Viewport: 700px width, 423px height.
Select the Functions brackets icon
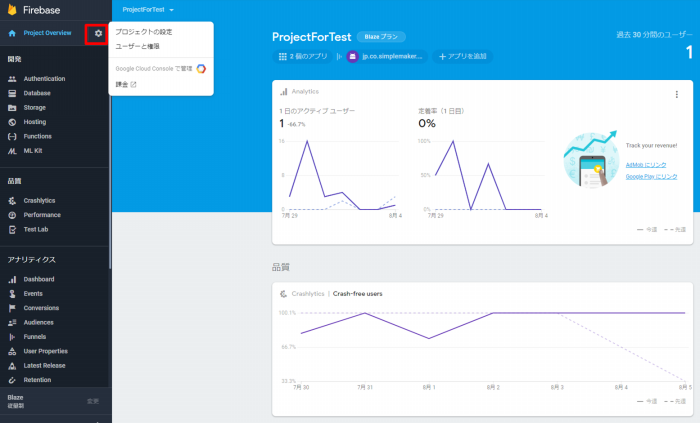(x=12, y=137)
